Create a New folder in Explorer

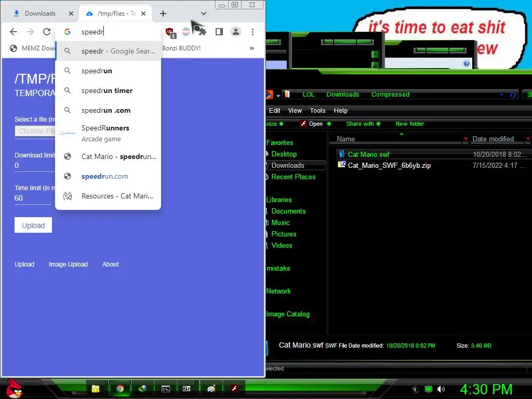[409, 124]
